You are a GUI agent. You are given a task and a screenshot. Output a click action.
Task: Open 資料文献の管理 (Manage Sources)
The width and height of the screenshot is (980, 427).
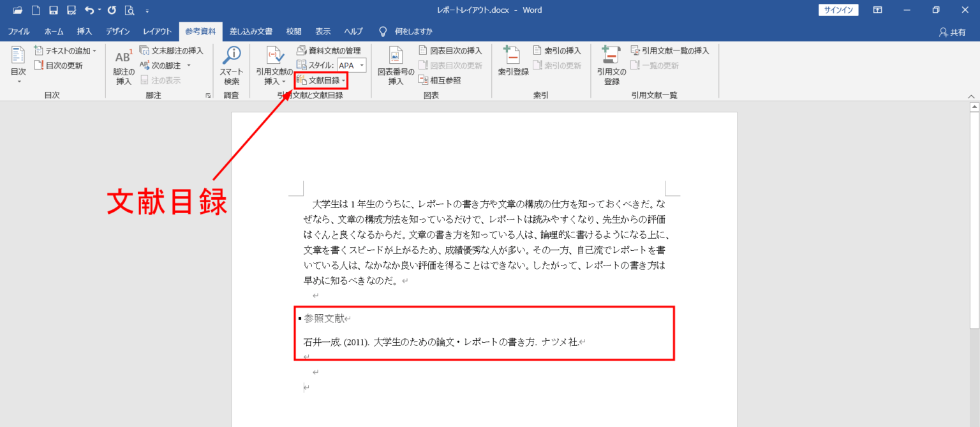point(330,50)
